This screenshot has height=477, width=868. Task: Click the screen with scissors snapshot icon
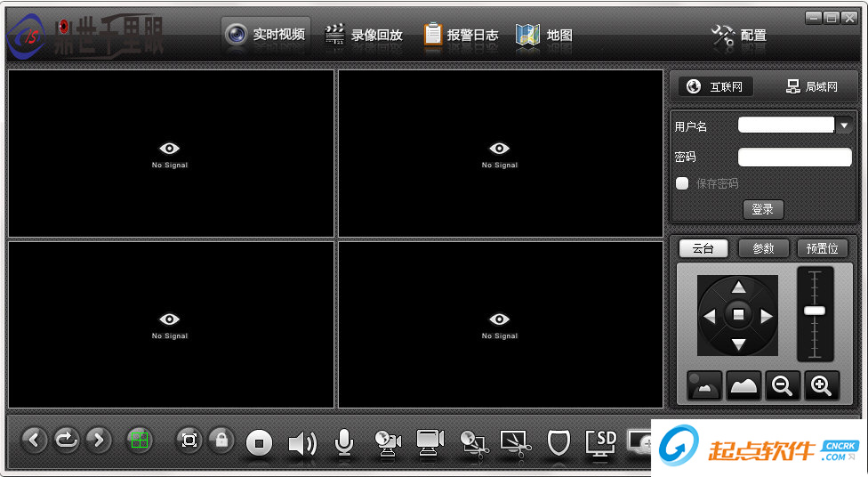point(516,443)
